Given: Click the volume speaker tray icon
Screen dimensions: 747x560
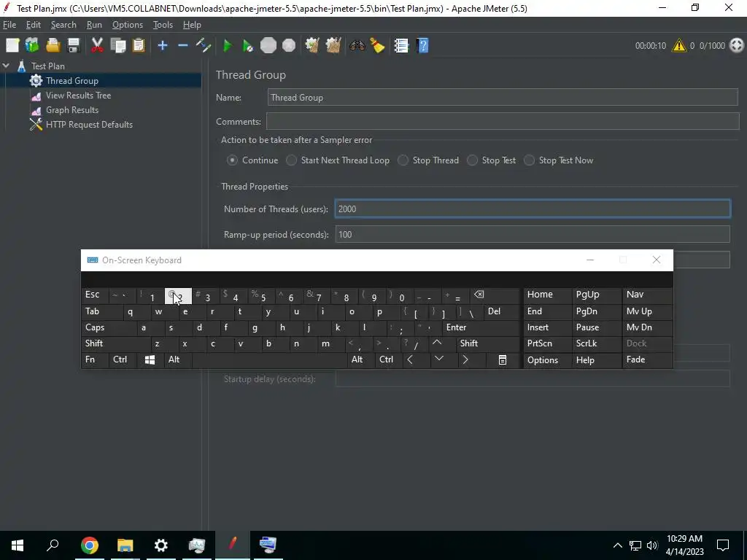Looking at the screenshot, I should coord(651,545).
